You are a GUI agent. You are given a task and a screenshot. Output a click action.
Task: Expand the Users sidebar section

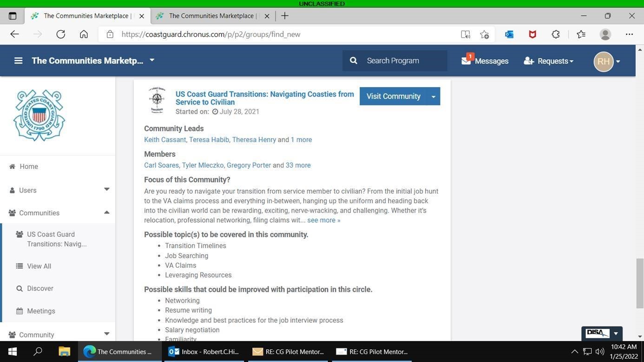click(x=106, y=190)
